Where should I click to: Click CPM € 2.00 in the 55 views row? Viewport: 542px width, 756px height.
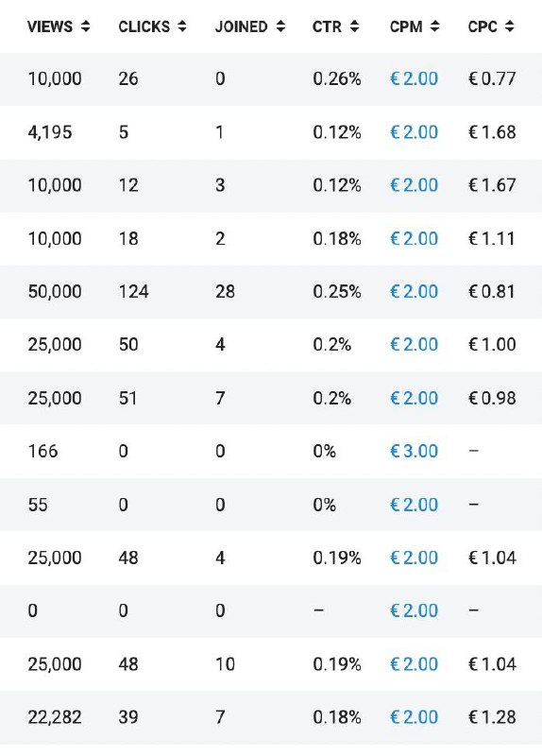coord(414,505)
